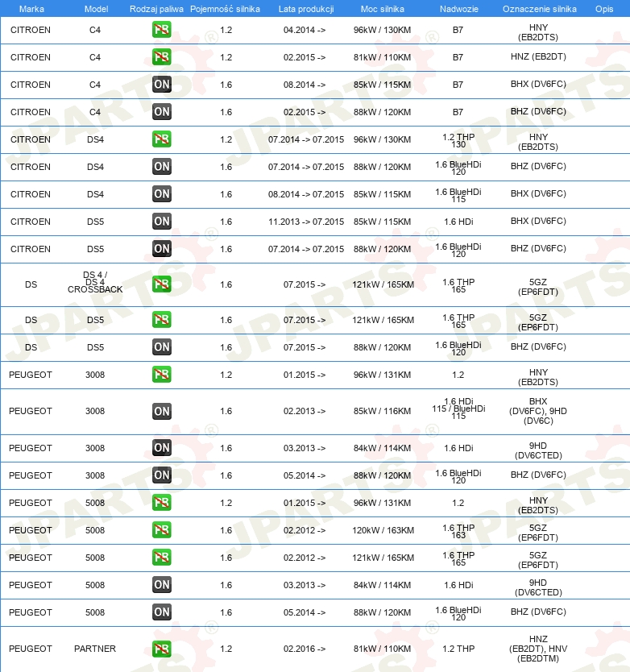Viewport: 630px width, 672px height.
Task: Click the 85kW / 116KM power cell
Action: click(x=383, y=411)
